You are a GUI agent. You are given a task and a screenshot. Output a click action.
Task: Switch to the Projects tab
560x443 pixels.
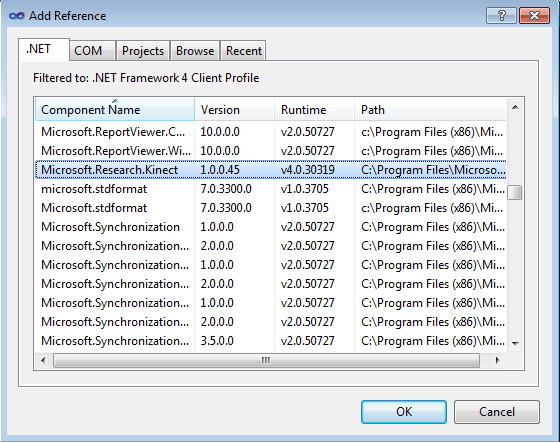coord(143,51)
